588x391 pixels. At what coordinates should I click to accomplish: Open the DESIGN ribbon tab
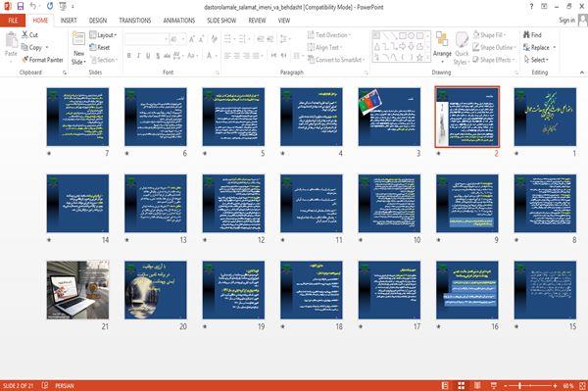pyautogui.click(x=98, y=21)
